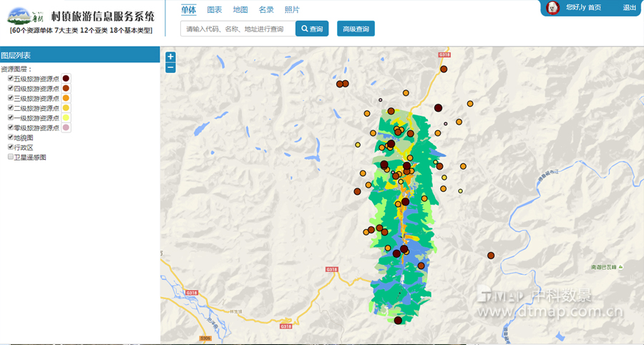Click the map zoom out minus button

click(170, 68)
